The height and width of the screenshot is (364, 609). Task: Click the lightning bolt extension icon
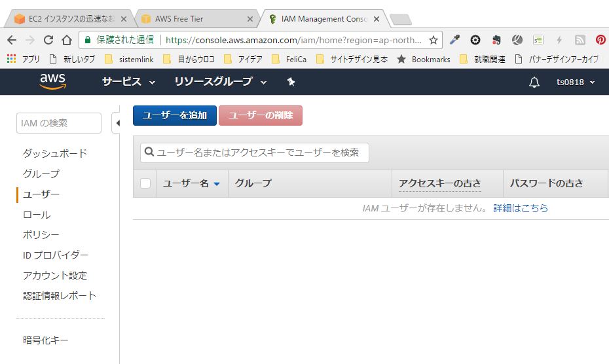point(559,40)
